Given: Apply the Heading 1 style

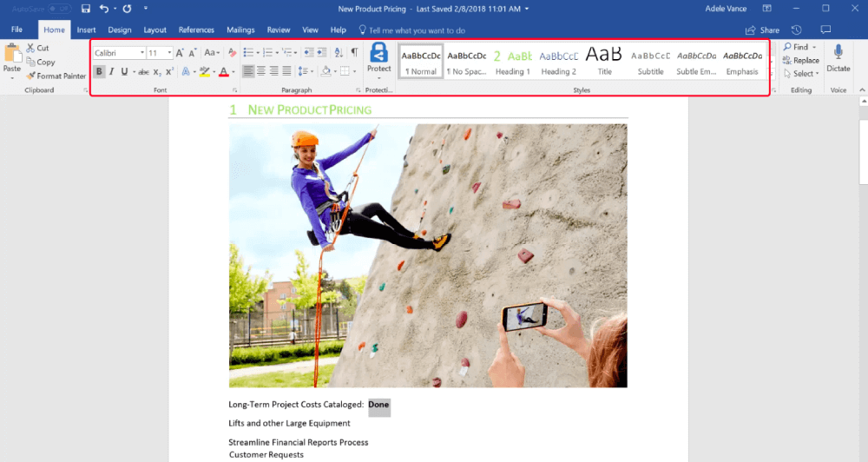Looking at the screenshot, I should (x=512, y=61).
